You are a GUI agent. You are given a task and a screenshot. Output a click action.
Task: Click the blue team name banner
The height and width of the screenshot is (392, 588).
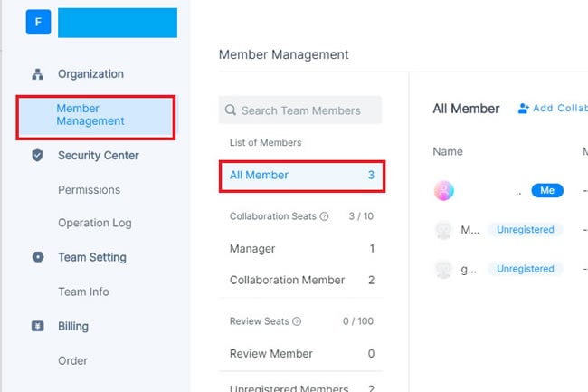(x=118, y=23)
